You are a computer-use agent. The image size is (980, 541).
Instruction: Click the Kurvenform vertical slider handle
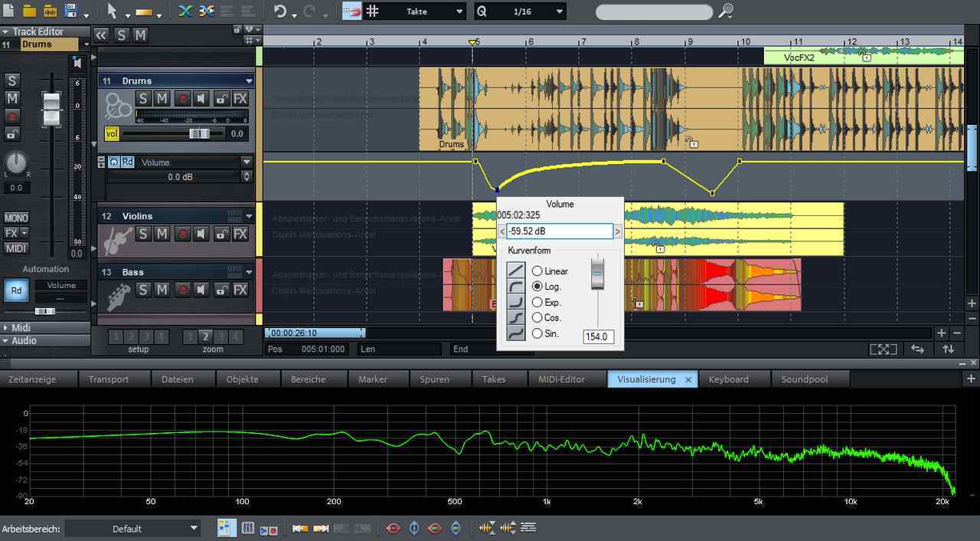(x=598, y=274)
